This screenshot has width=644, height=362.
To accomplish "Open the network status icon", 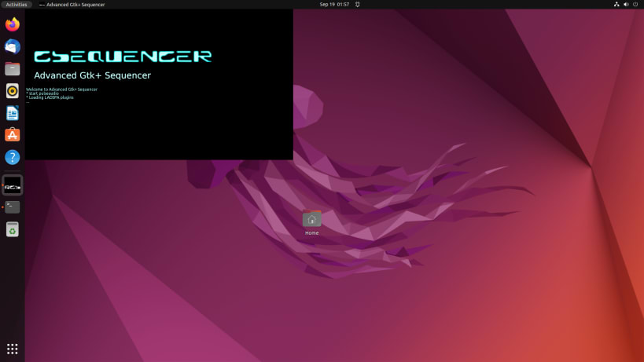I will (616, 5).
